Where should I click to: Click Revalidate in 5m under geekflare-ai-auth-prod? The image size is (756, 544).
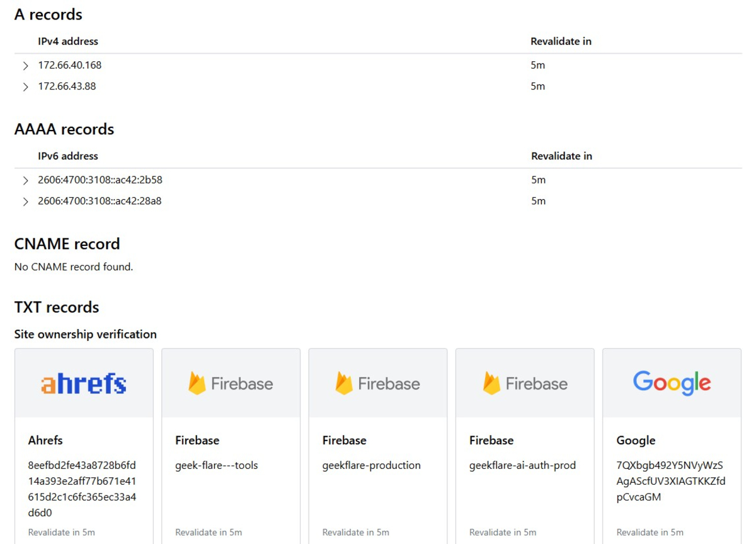pos(503,533)
